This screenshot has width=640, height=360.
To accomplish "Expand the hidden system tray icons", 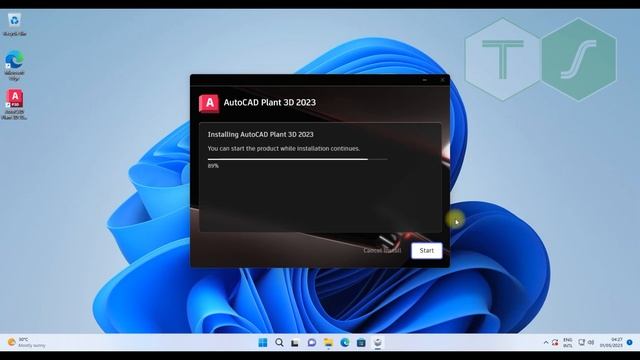I will point(546,342).
